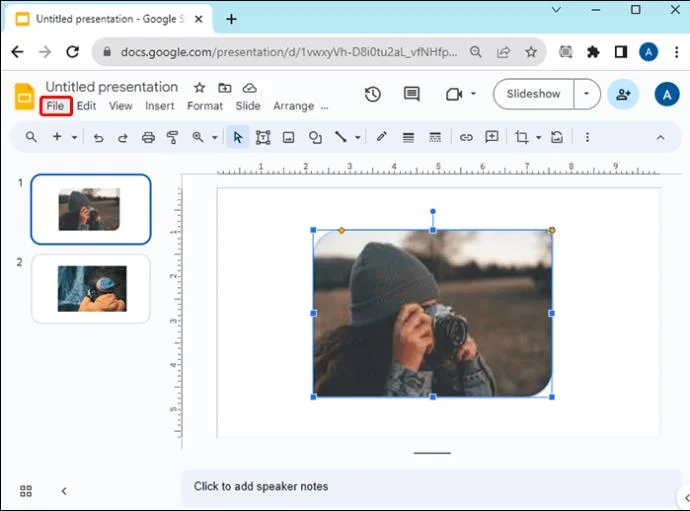Hide the menus with collapse chevron
The width and height of the screenshot is (690, 511).
[x=660, y=137]
